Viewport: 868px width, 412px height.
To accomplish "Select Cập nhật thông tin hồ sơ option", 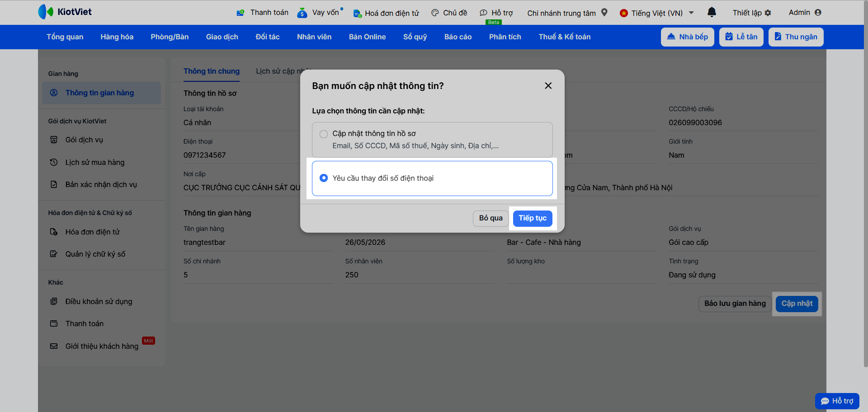I will click(324, 134).
